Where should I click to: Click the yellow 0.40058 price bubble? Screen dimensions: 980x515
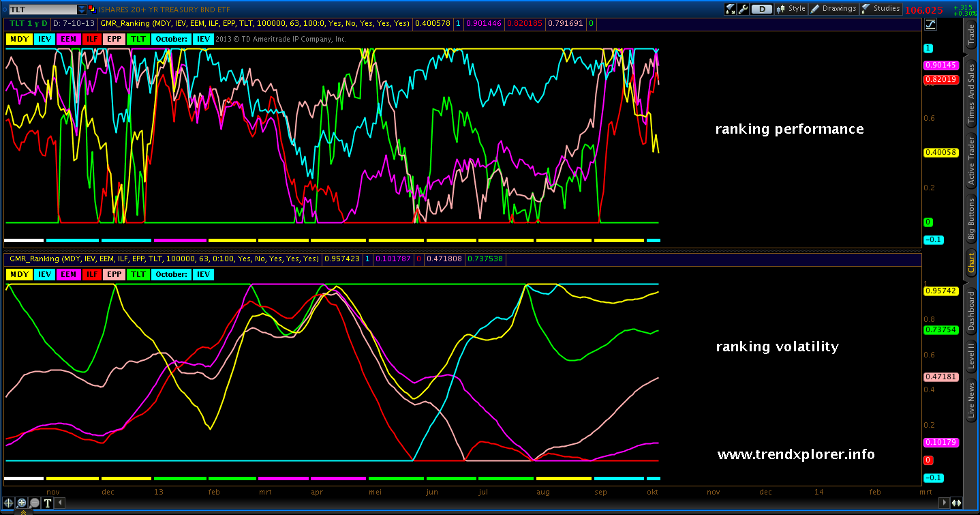tap(941, 152)
